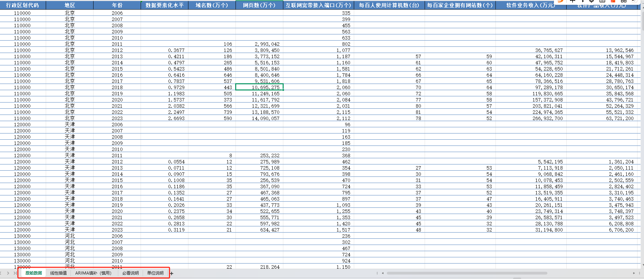644x279 pixels.
Task: Select the cell with value 1,361,204
Action: coord(602,162)
